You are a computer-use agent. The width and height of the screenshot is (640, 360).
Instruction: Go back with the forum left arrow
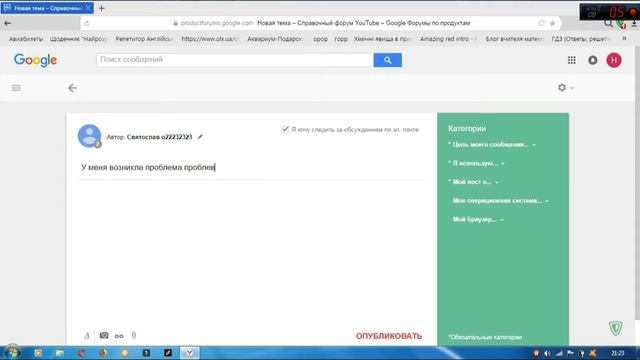point(72,88)
